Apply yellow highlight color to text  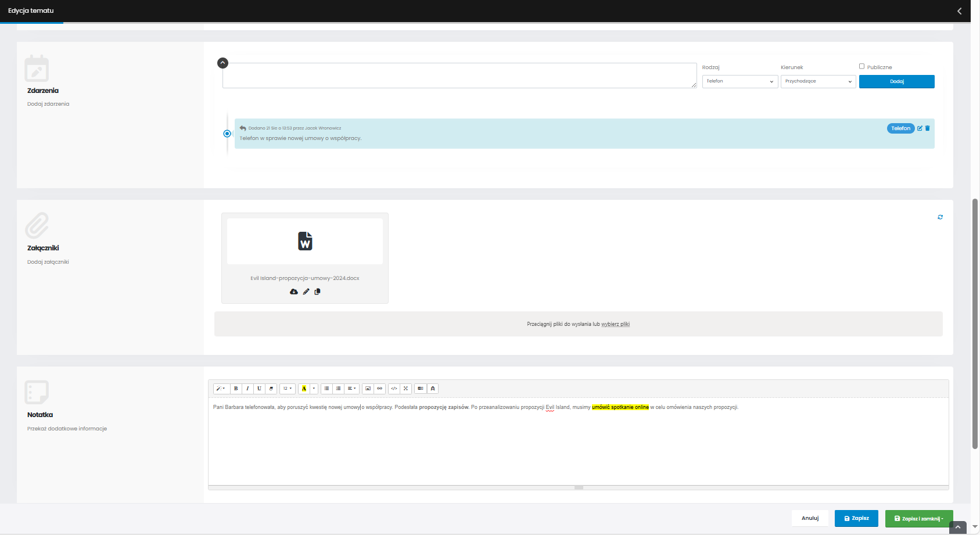[x=304, y=389]
